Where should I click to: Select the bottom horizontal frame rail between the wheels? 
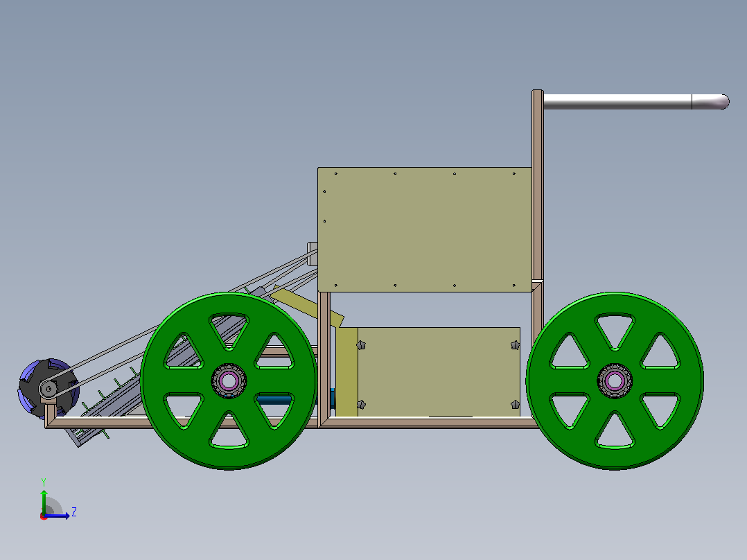coord(429,422)
